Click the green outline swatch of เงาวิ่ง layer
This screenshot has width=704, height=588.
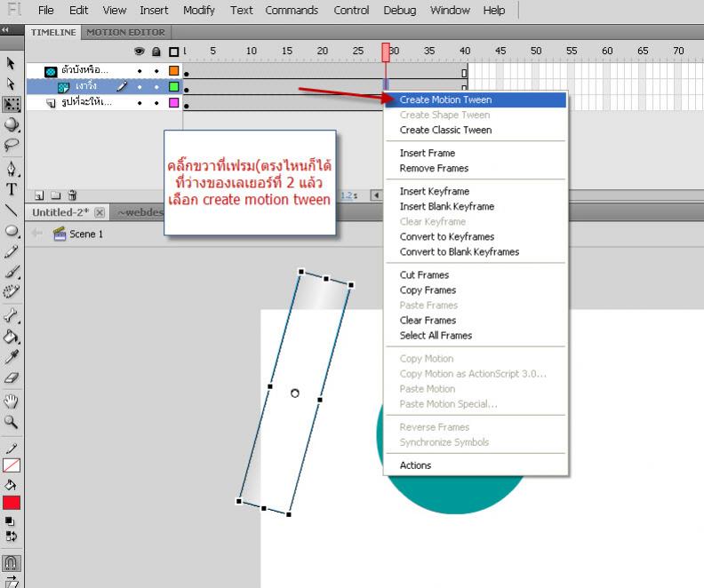[x=173, y=86]
